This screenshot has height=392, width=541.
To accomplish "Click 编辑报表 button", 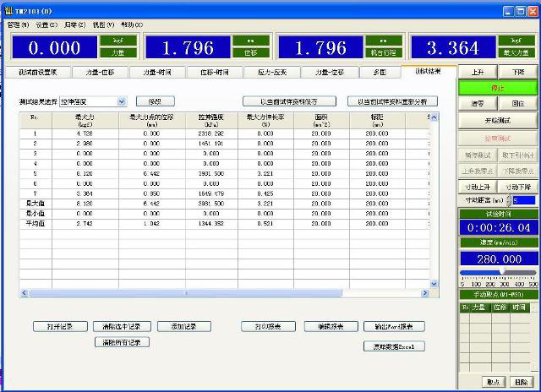I will (331, 326).
